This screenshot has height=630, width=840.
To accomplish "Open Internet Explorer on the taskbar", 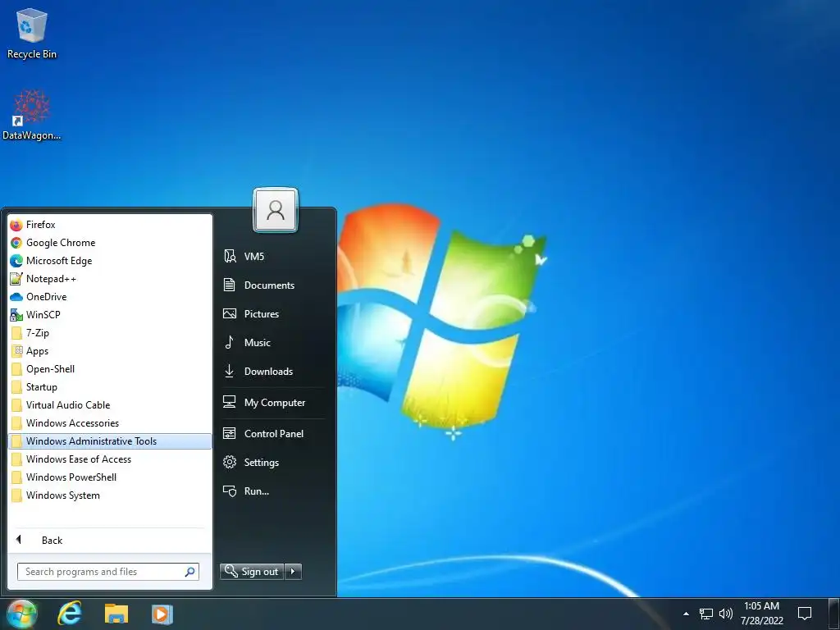I will (x=70, y=614).
